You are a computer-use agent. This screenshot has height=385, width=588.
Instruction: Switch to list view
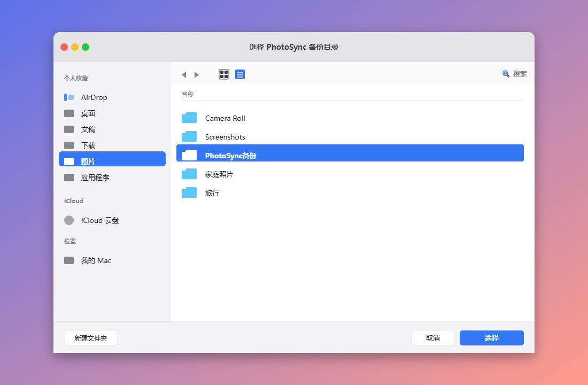pos(240,74)
